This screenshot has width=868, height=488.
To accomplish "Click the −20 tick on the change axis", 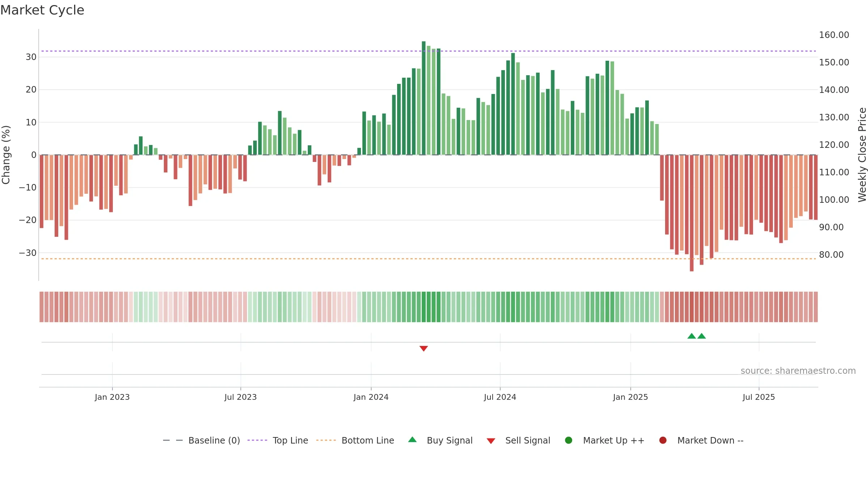I will click(x=28, y=220).
